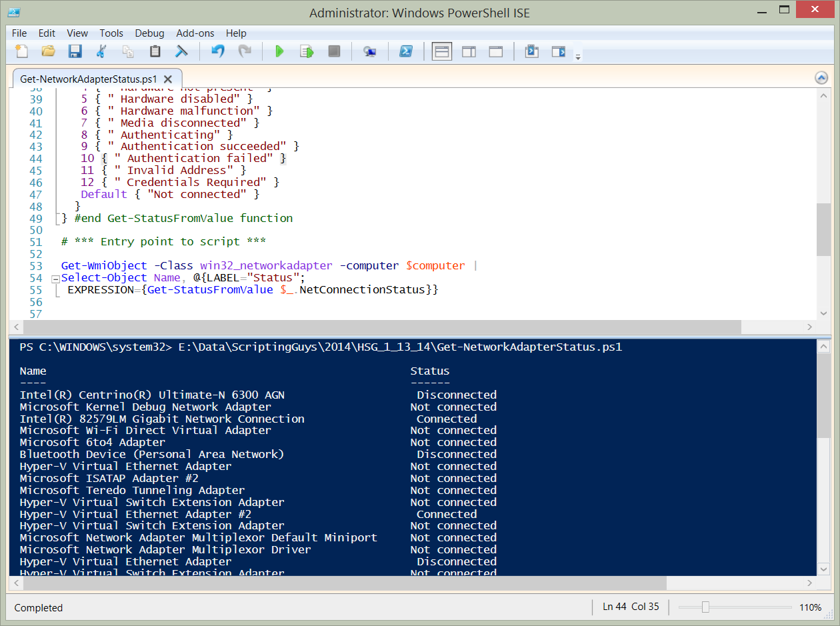
Task: Copy selection using the Copy icon
Action: tap(128, 51)
